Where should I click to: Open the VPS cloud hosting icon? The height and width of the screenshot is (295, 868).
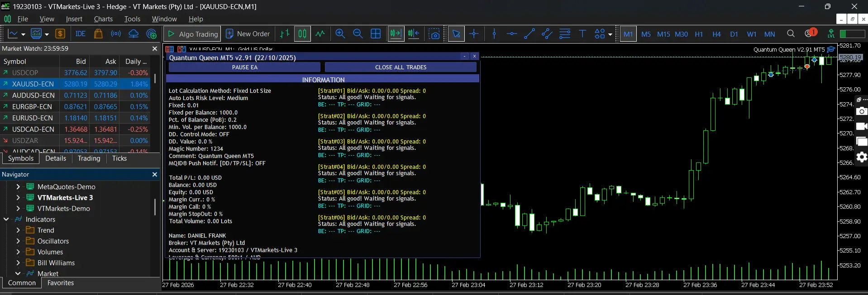134,34
